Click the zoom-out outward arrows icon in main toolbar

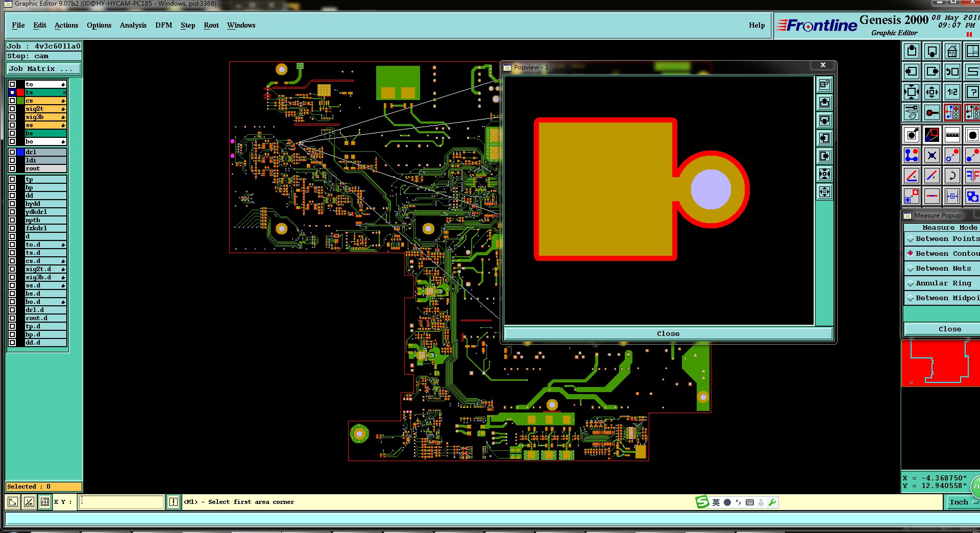coord(932,92)
